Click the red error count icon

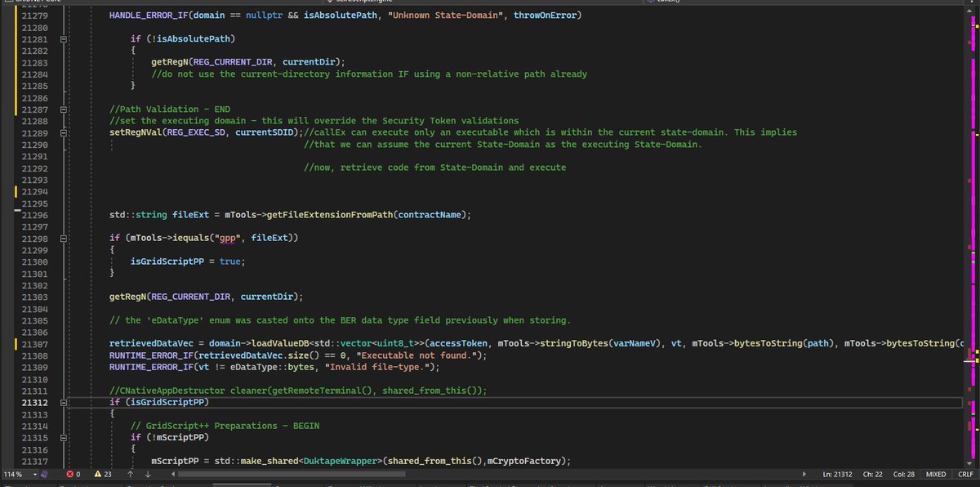coord(69,474)
